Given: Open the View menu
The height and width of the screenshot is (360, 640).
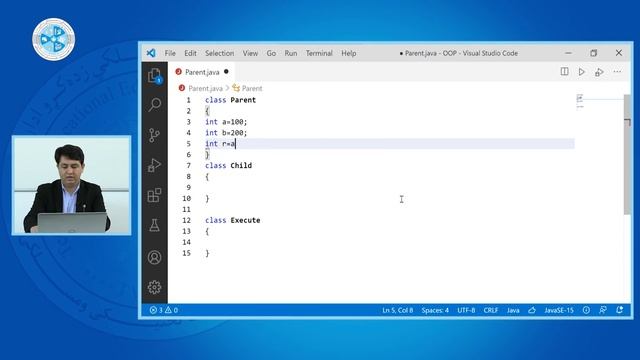Looking at the screenshot, I should coord(250,53).
